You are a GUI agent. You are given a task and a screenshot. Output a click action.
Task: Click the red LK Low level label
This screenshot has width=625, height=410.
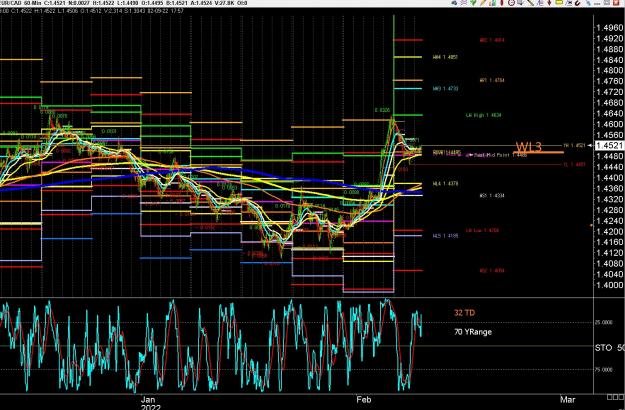click(x=482, y=230)
